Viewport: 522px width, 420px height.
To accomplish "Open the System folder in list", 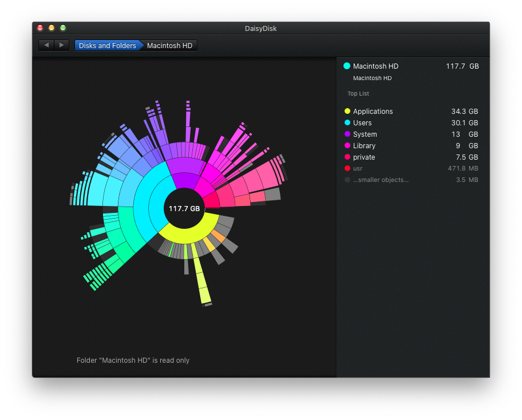I will pos(365,134).
